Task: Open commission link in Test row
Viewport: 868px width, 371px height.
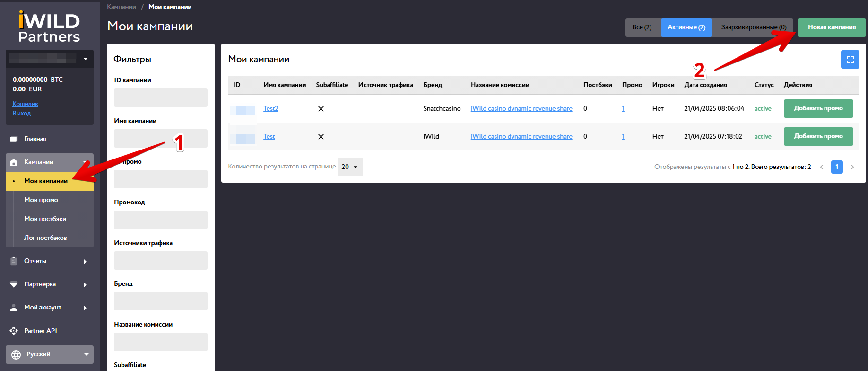Action: pyautogui.click(x=521, y=136)
